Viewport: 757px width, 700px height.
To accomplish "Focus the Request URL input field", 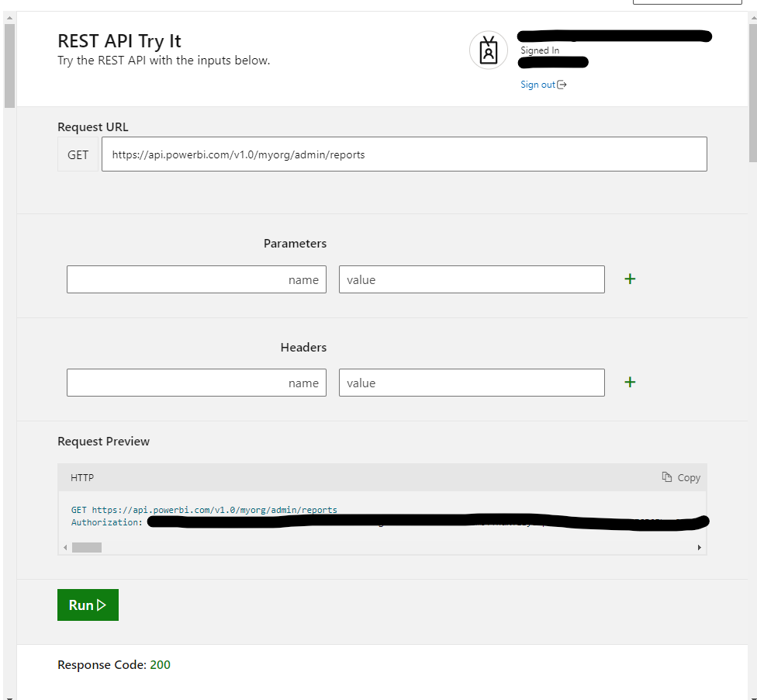I will point(404,154).
